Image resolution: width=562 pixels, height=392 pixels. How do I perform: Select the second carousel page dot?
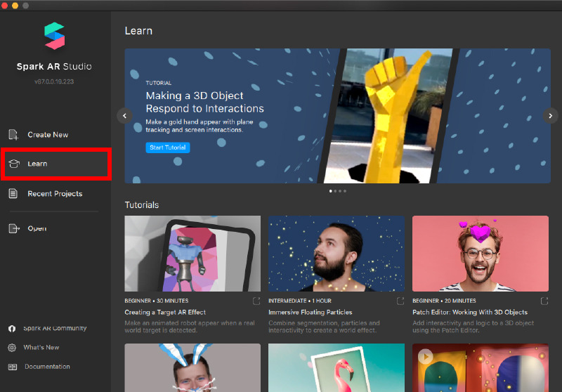point(335,191)
